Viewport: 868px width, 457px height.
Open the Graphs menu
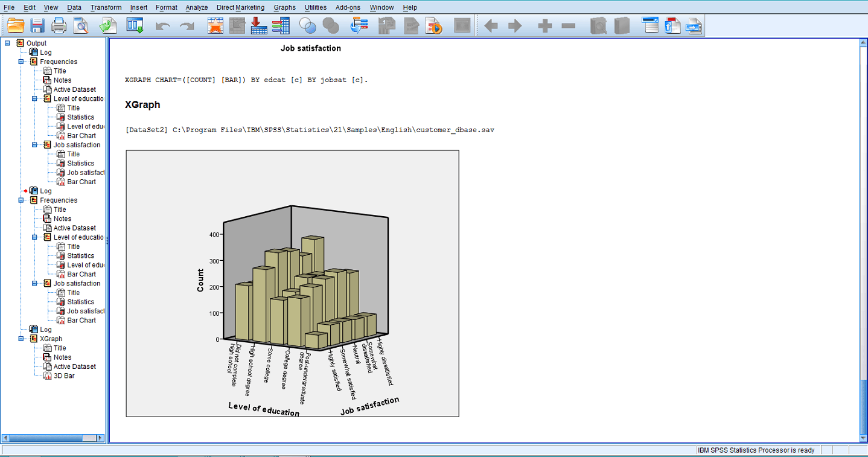284,7
